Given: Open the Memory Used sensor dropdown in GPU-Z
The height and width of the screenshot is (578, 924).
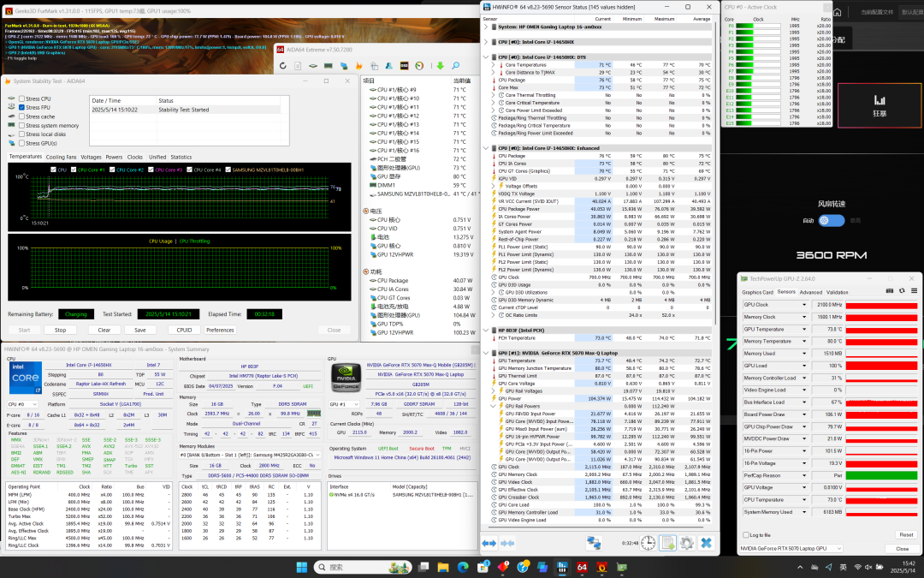Looking at the screenshot, I should coord(803,354).
